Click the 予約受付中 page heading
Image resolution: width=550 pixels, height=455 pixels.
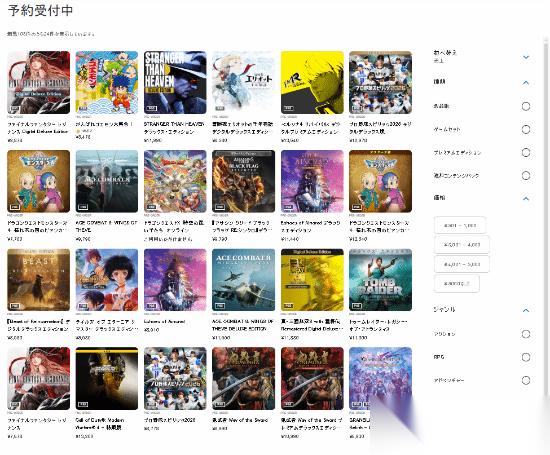tap(40, 10)
